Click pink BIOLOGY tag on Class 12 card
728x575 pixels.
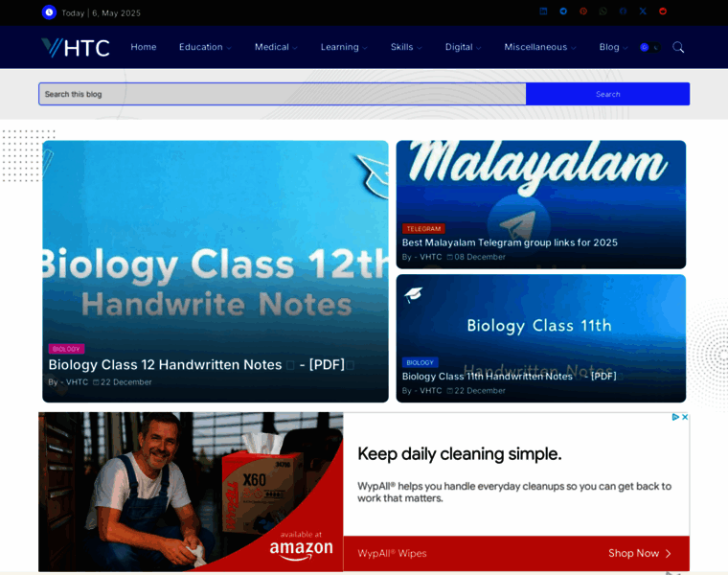[66, 349]
